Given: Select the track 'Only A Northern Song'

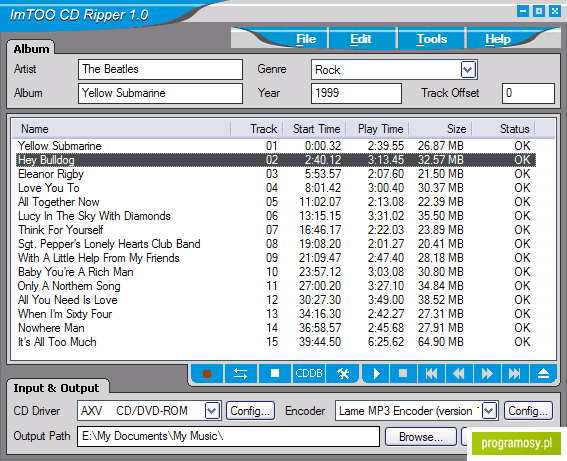Looking at the screenshot, I should click(x=276, y=286).
